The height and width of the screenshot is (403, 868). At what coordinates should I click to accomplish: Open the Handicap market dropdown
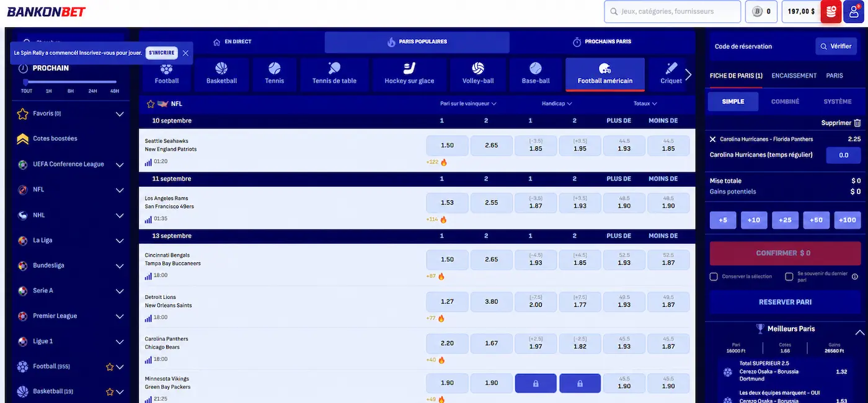tap(557, 104)
